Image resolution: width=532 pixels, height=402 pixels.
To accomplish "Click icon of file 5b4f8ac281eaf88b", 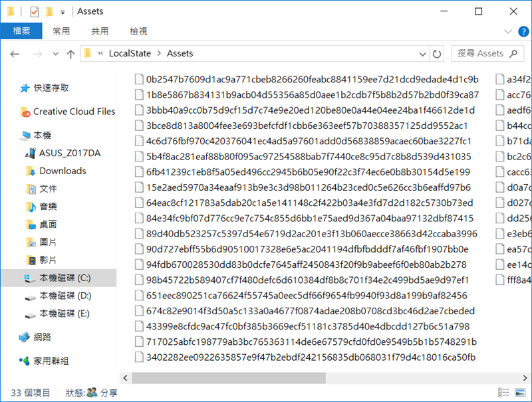I will 139,157.
